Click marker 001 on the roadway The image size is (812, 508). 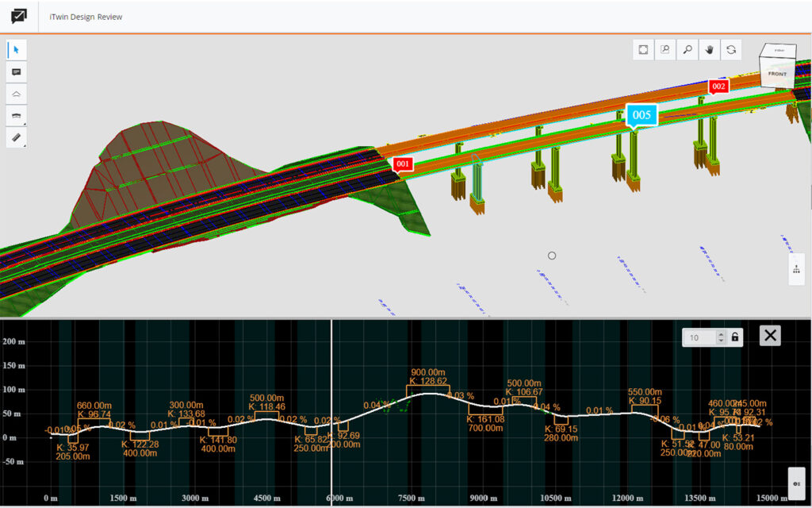401,164
